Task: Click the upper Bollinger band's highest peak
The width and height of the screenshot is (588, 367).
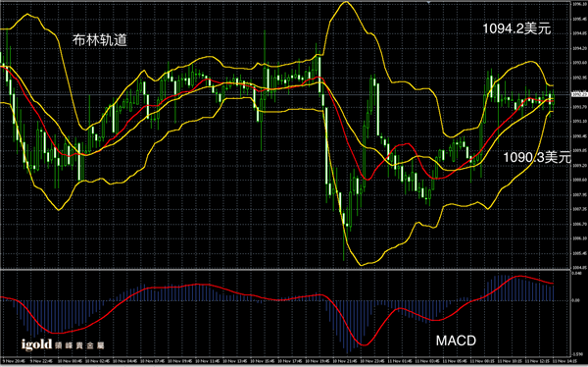Action: pyautogui.click(x=346, y=2)
